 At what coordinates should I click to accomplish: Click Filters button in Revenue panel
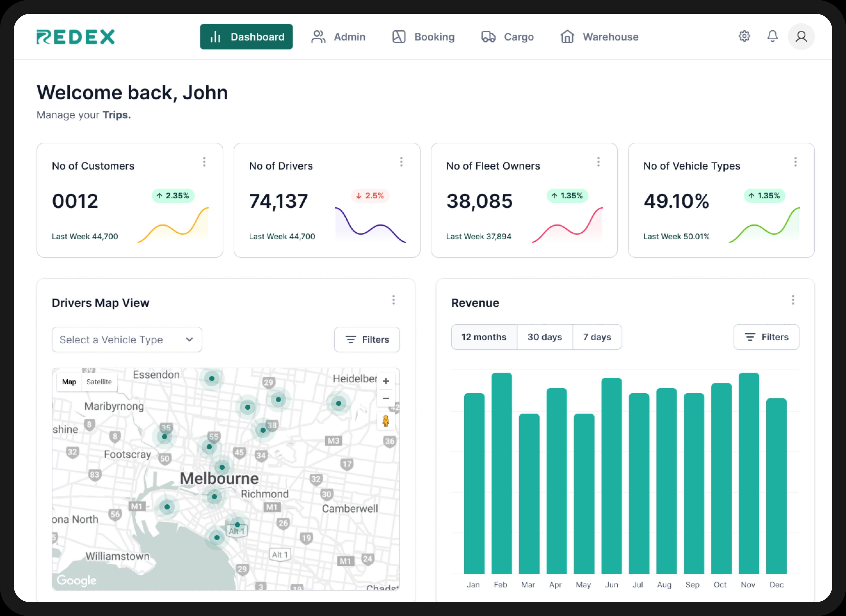pyautogui.click(x=766, y=337)
